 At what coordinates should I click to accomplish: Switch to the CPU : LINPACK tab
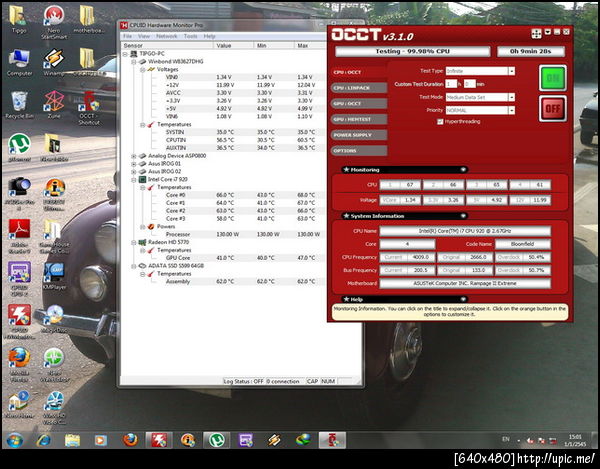(x=357, y=87)
